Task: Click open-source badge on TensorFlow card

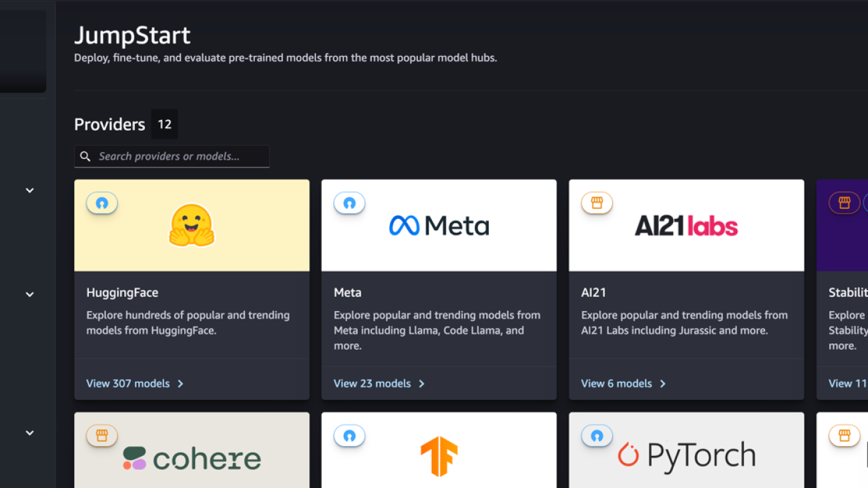Action: point(349,435)
